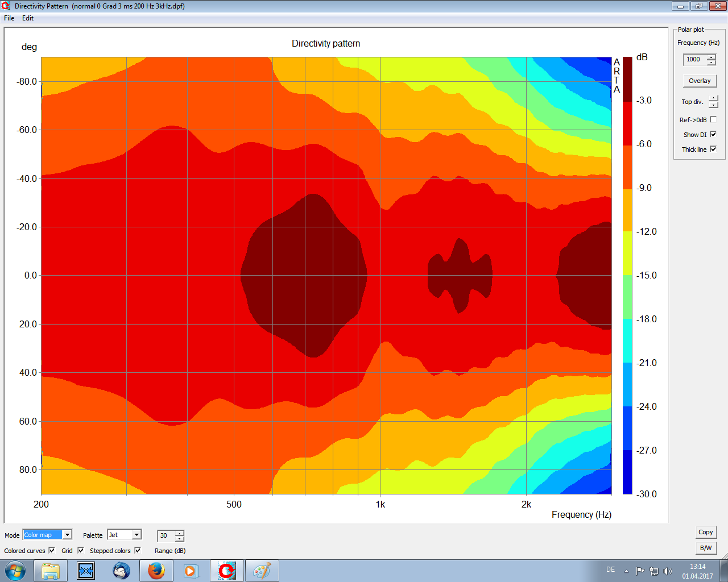Open the Edit menu
Screen dimensions: 728x582
click(x=28, y=18)
